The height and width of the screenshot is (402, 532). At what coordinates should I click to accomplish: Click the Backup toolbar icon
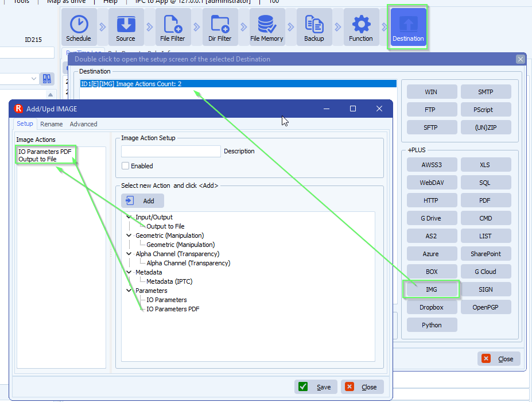click(x=314, y=26)
